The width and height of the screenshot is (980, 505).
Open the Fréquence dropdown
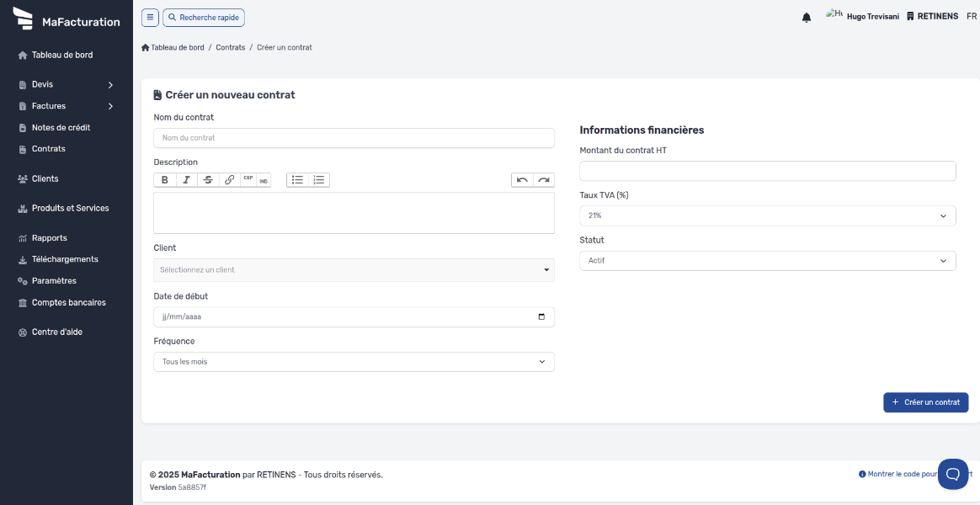(x=354, y=362)
